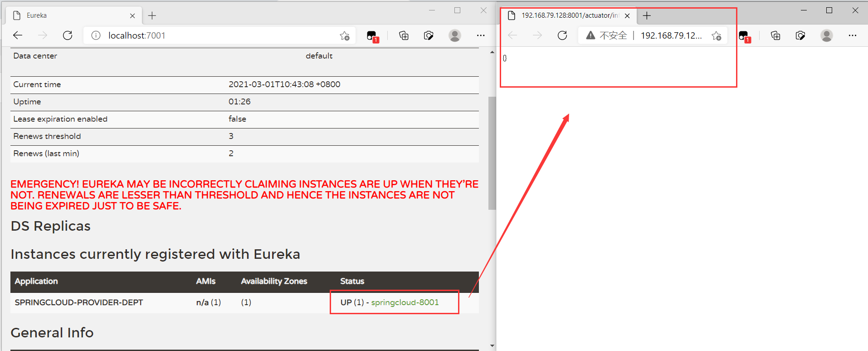Viewport: 868px width, 351px height.
Task: Click the Renews threshold label
Action: [47, 136]
